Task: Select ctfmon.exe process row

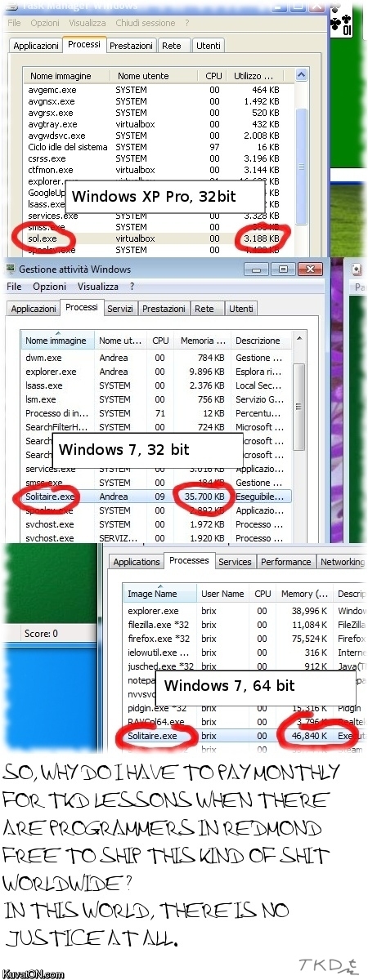Action: (159, 170)
